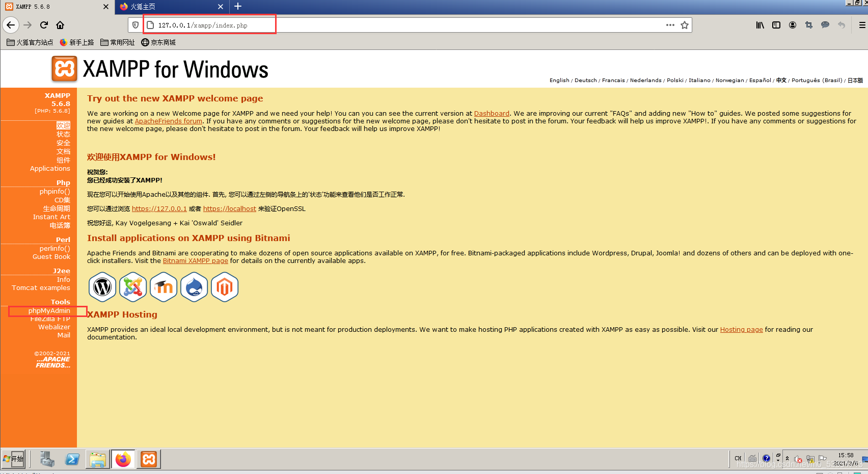Viewport: 868px width, 474px height.
Task: Follow the Dashboard link
Action: (x=492, y=114)
